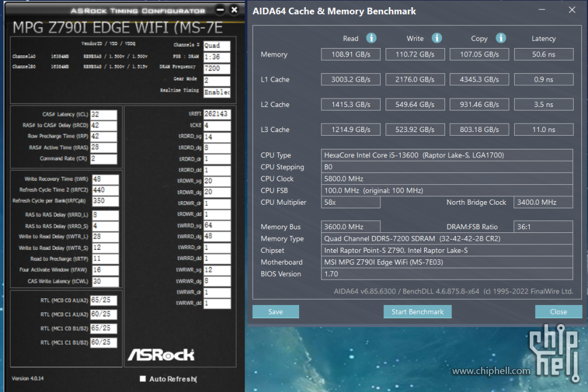Click the Motherboard field MSI MPG Z790I
The height and width of the screenshot is (392, 588).
447,262
